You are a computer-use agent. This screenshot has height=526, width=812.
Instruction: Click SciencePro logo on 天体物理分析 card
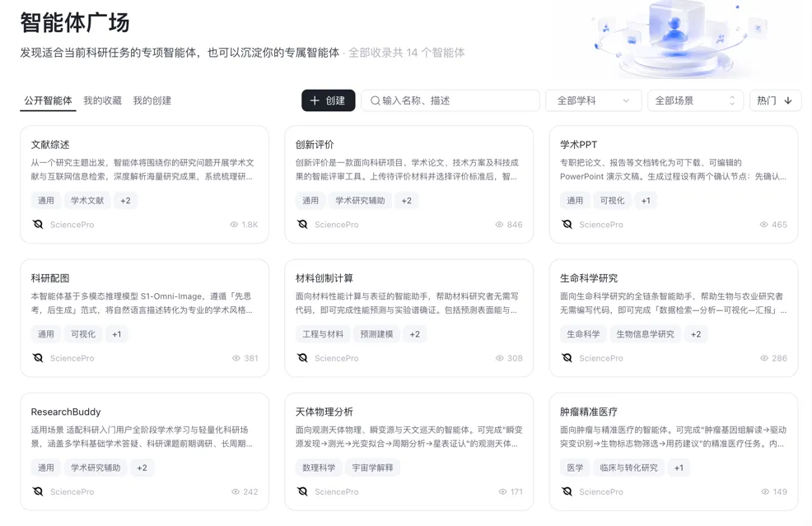click(302, 491)
